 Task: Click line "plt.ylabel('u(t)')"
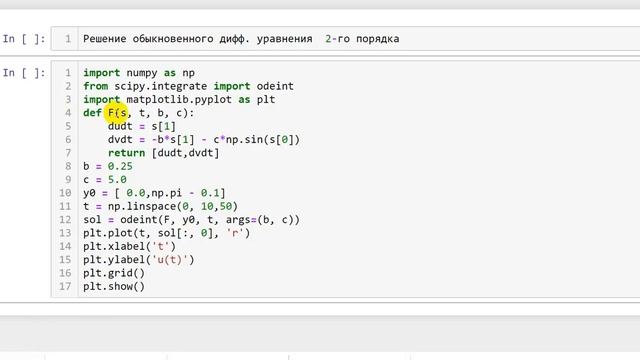coord(139,260)
